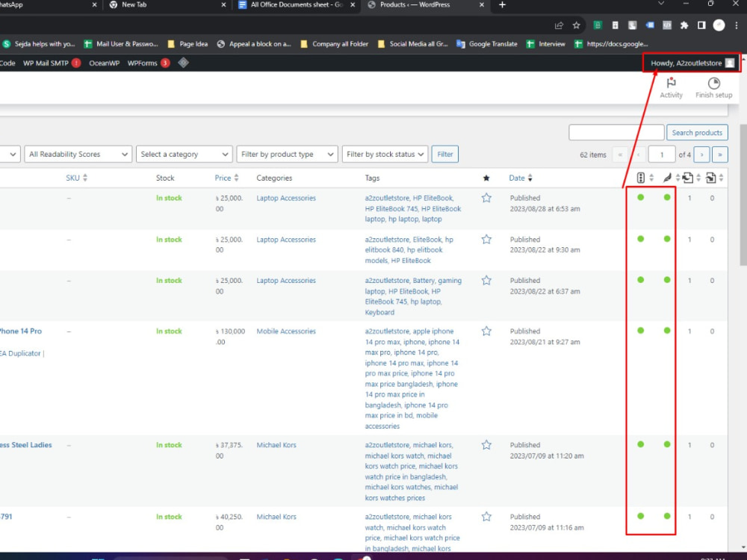
Task: Open the Activity flag icon
Action: click(x=671, y=84)
